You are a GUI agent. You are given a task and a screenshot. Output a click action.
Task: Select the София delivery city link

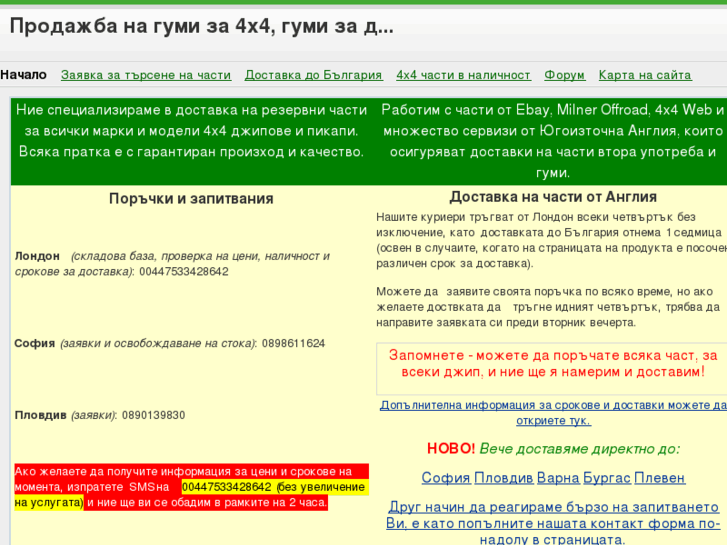point(446,478)
